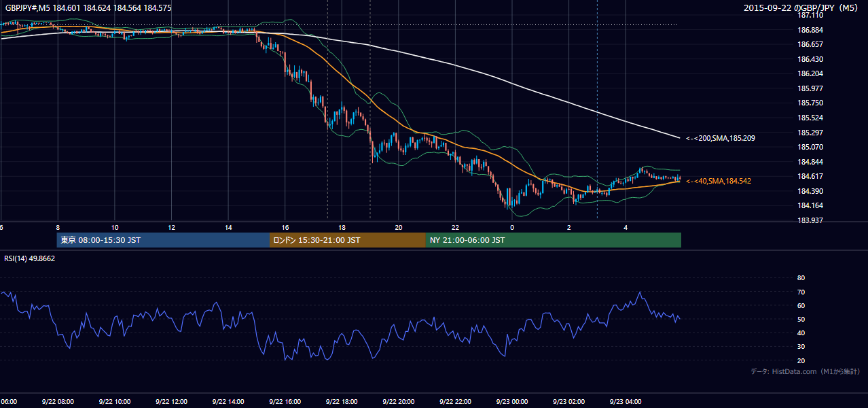Select the Tokyo 08:00-15:30 JST session bar

click(163, 240)
